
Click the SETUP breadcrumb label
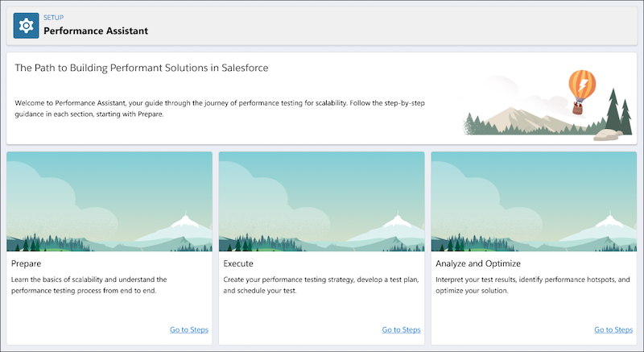tap(56, 16)
